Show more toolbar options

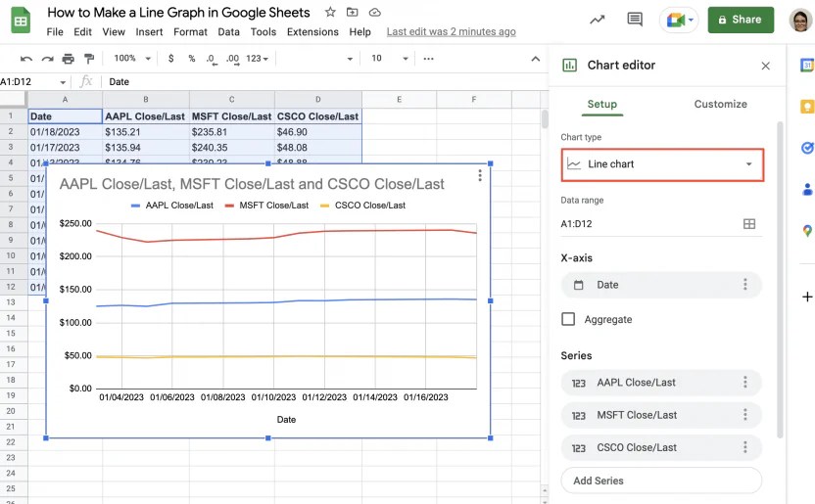coord(428,59)
